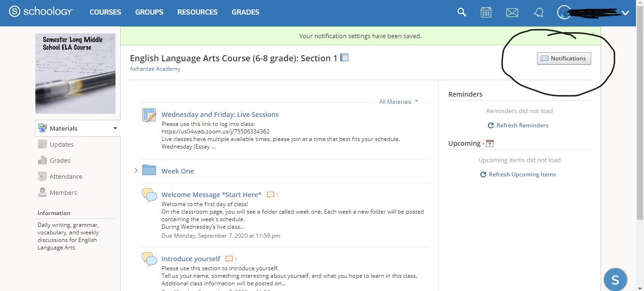The height and width of the screenshot is (291, 644).
Task: Open the messages envelope icon
Action: click(x=512, y=13)
